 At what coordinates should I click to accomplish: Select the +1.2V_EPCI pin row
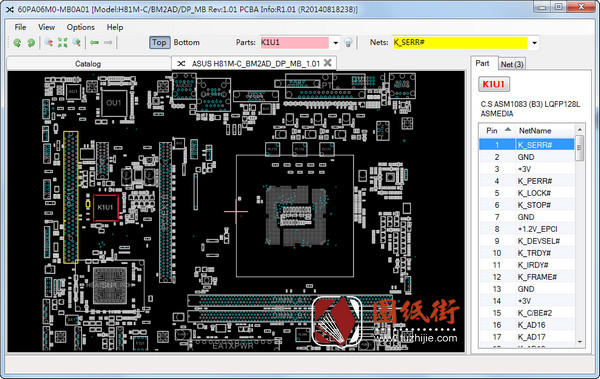pos(527,229)
